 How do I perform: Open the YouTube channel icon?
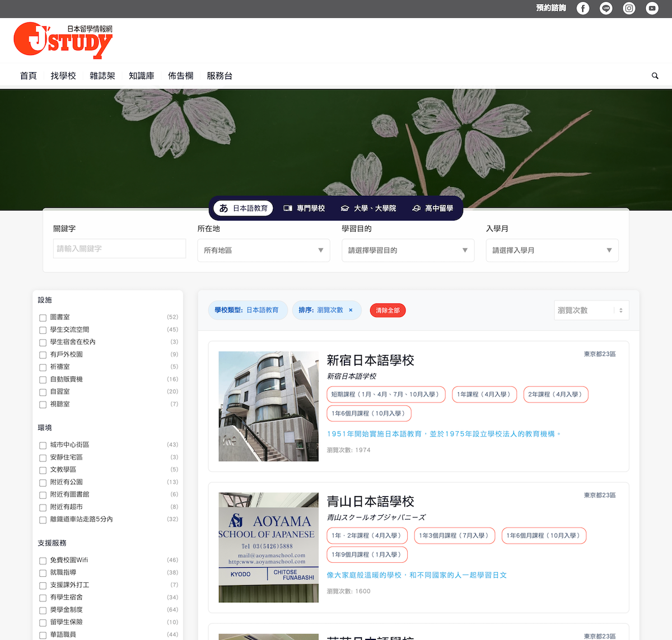pos(651,8)
